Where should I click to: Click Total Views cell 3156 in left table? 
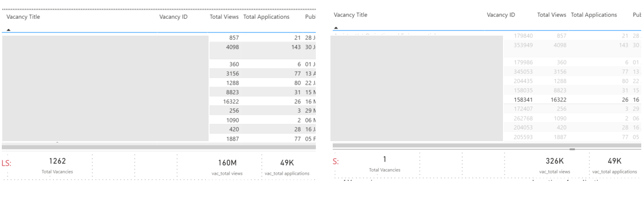(232, 74)
